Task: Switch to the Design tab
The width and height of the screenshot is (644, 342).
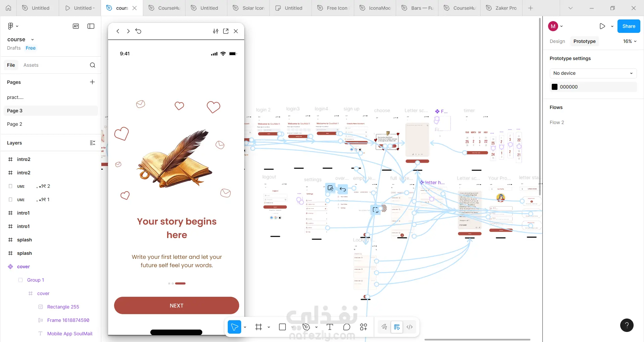Action: (557, 41)
